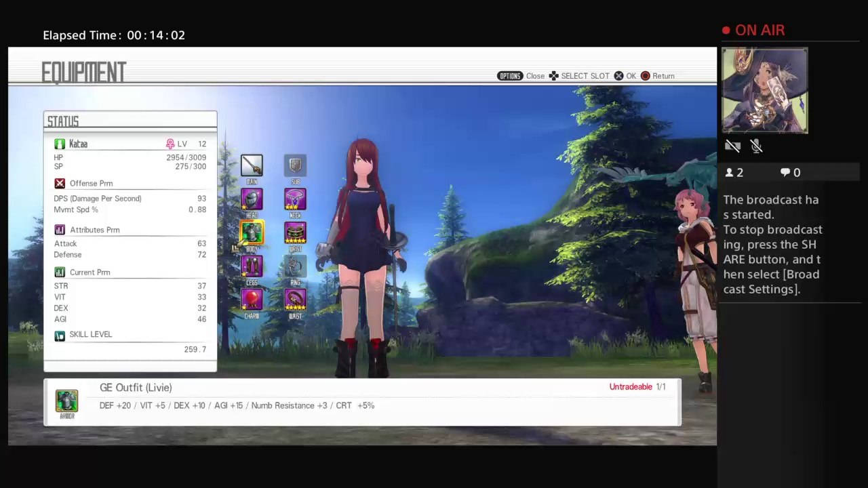Click the AGI stat row

tap(130, 319)
